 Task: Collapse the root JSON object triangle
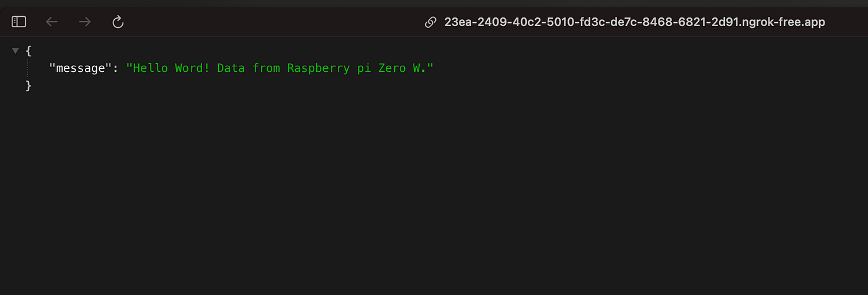pos(15,51)
